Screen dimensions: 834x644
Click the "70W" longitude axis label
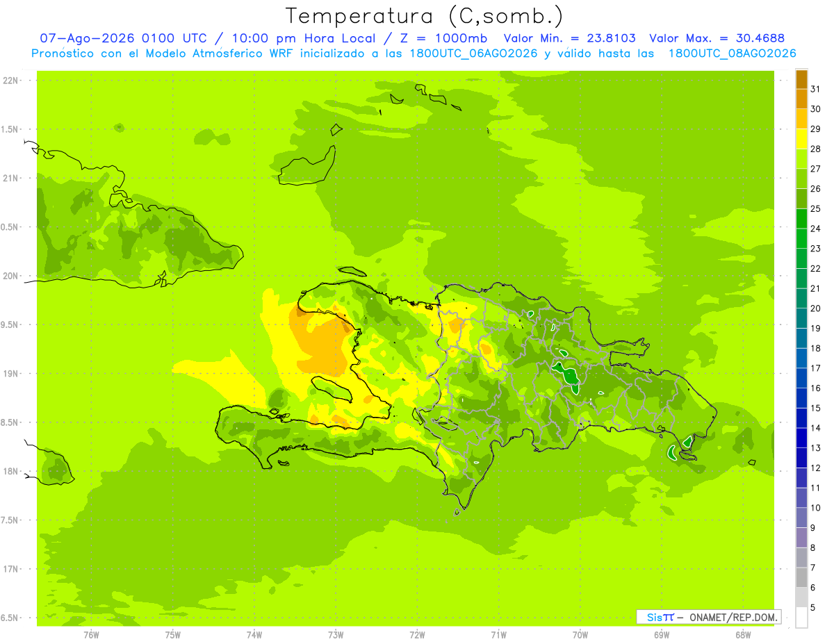point(580,634)
